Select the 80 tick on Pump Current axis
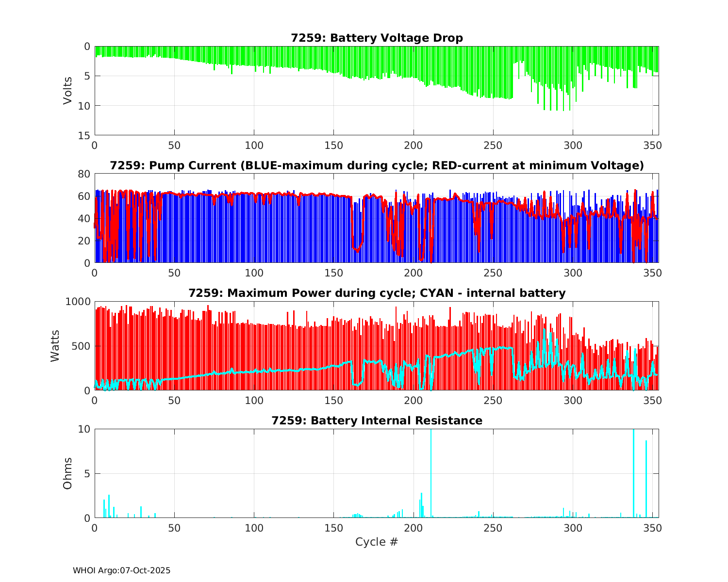Screen dimensions: 728x582 coord(85,174)
